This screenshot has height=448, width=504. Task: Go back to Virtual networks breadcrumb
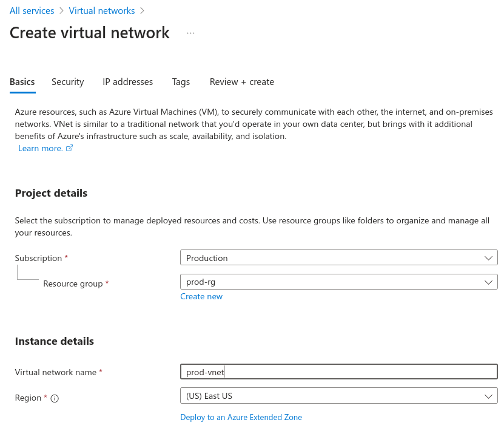101,11
